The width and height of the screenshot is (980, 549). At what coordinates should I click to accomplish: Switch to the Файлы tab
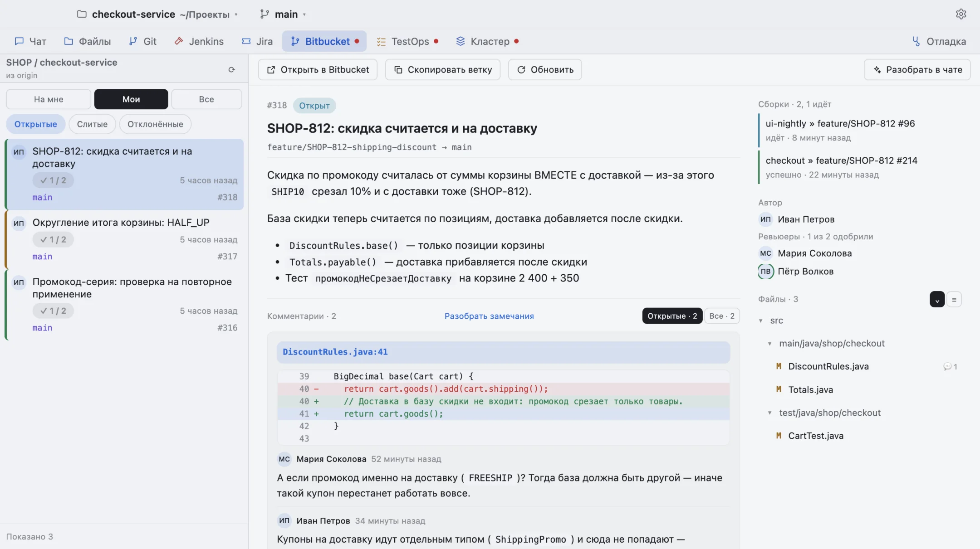pyautogui.click(x=88, y=41)
